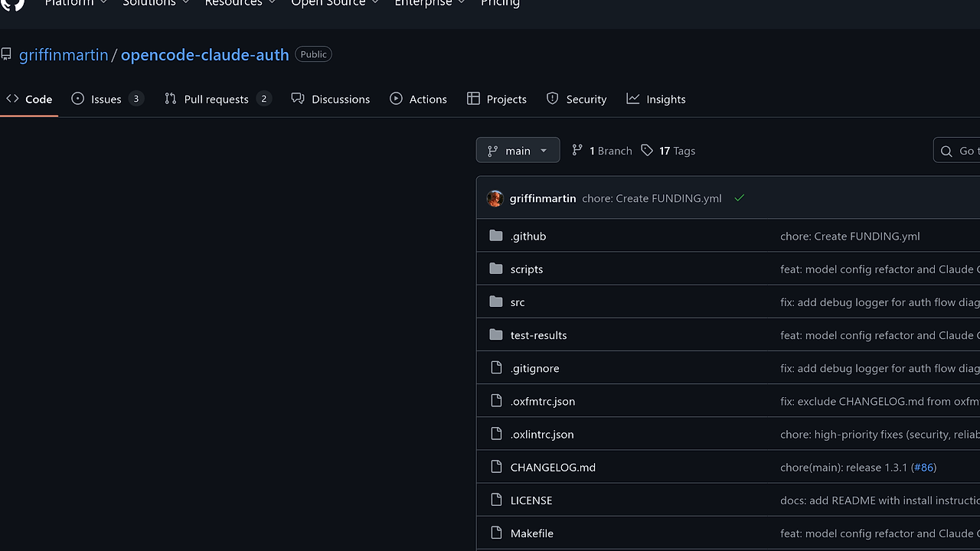Viewport: 980px width, 551px height.
Task: Open the .oxfmtrc.json file
Action: pyautogui.click(x=543, y=401)
